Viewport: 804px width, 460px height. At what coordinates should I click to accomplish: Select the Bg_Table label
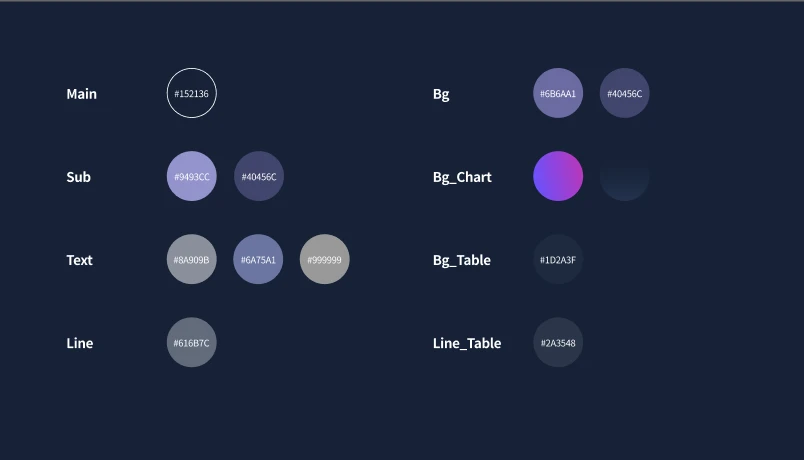461,261
